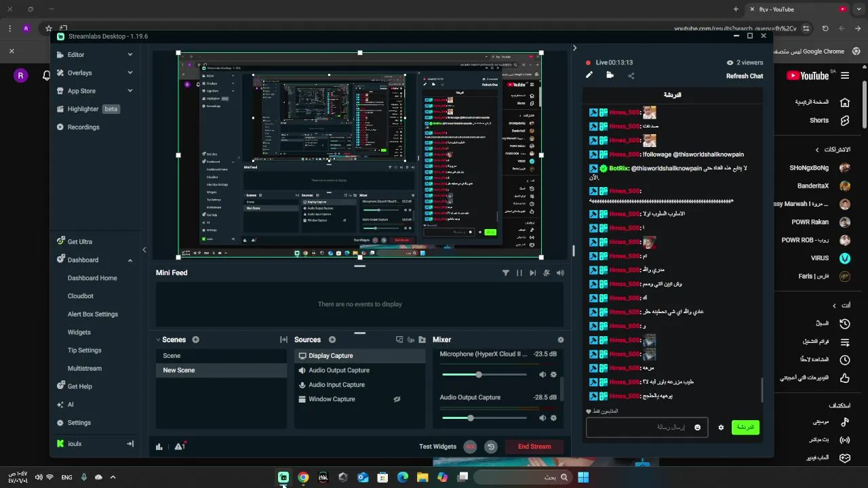
Task: Expand the Editor menu chevron
Action: point(130,55)
